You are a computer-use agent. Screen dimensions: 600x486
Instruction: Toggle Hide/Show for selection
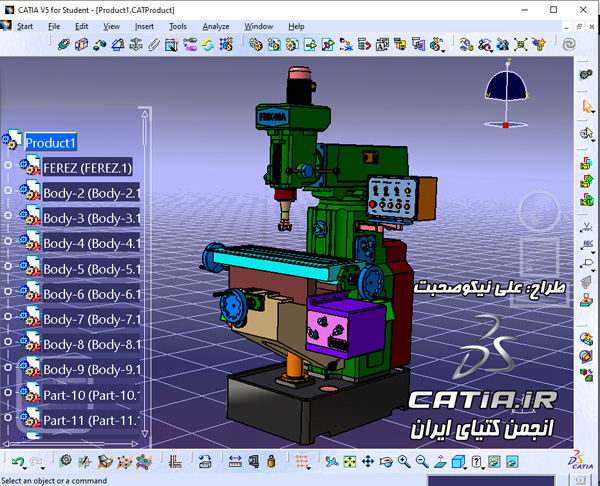pyautogui.click(x=494, y=462)
